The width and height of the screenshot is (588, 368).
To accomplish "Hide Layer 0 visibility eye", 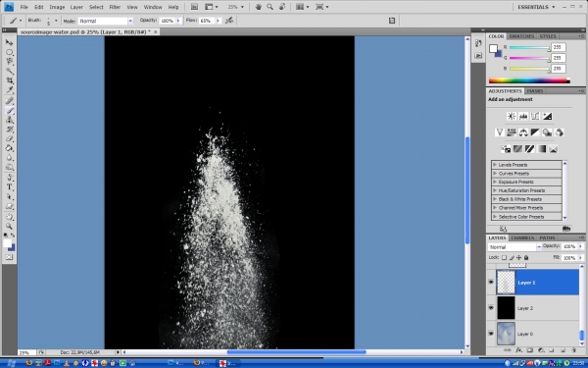I will [491, 334].
